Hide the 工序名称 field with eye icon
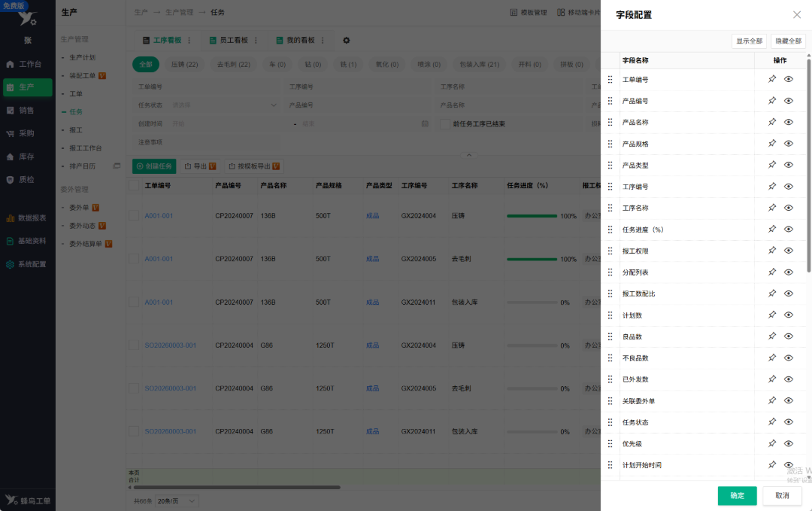Screen dimensions: 812x511 pyautogui.click(x=788, y=208)
